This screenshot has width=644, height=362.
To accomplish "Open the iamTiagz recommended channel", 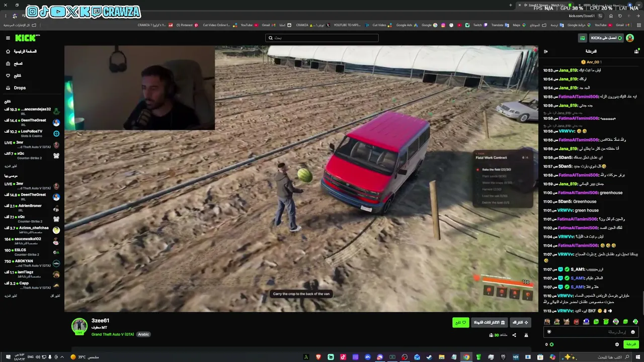I will (x=32, y=274).
